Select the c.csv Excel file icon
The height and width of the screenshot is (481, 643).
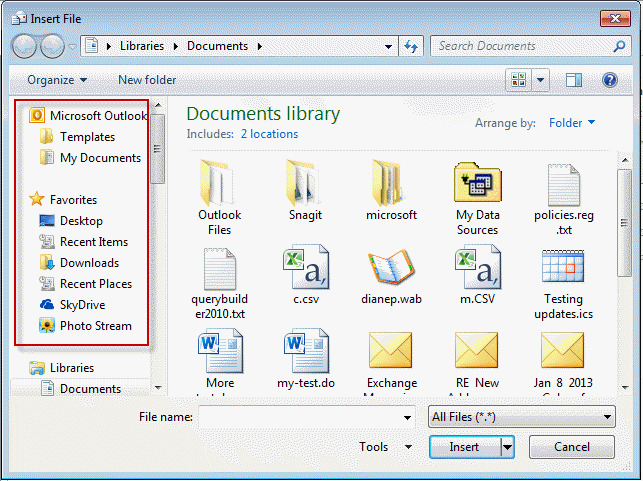click(x=305, y=270)
